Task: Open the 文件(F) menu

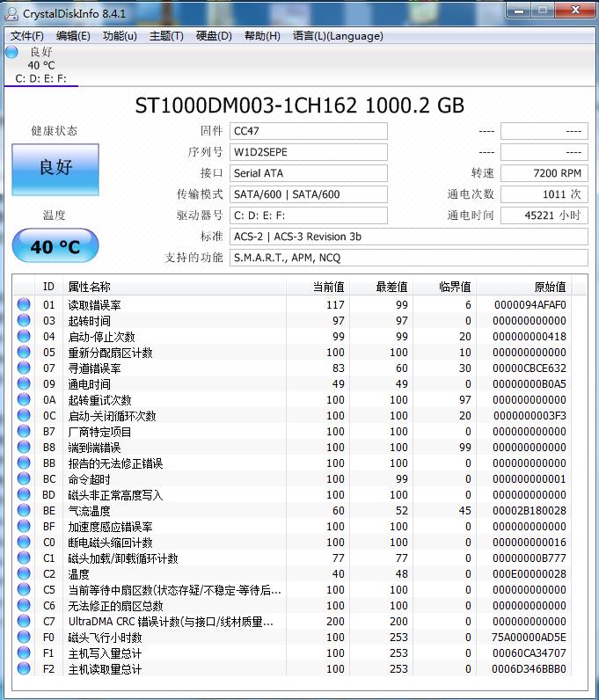Action: click(26, 36)
